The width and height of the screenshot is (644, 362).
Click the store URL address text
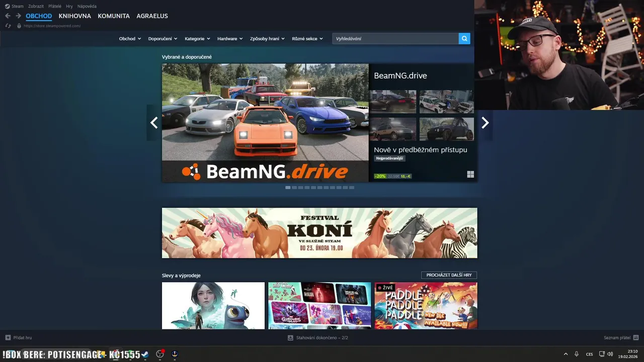pos(52,26)
